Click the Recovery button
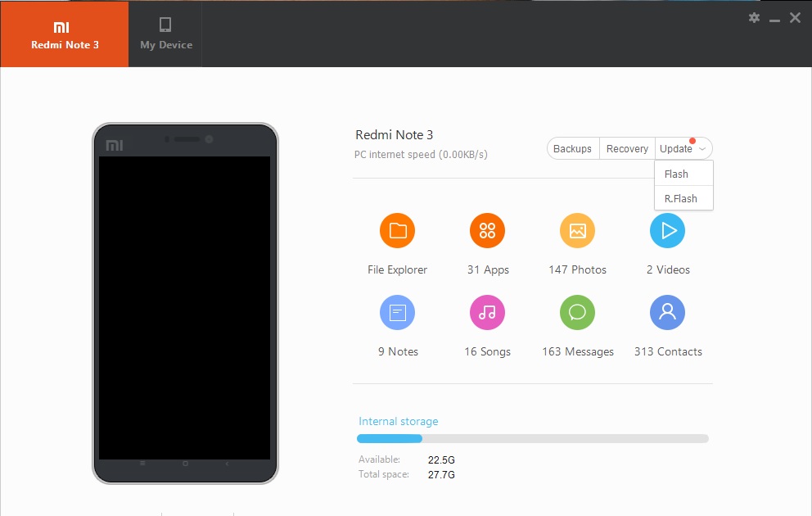Image resolution: width=812 pixels, height=516 pixels. coord(627,149)
